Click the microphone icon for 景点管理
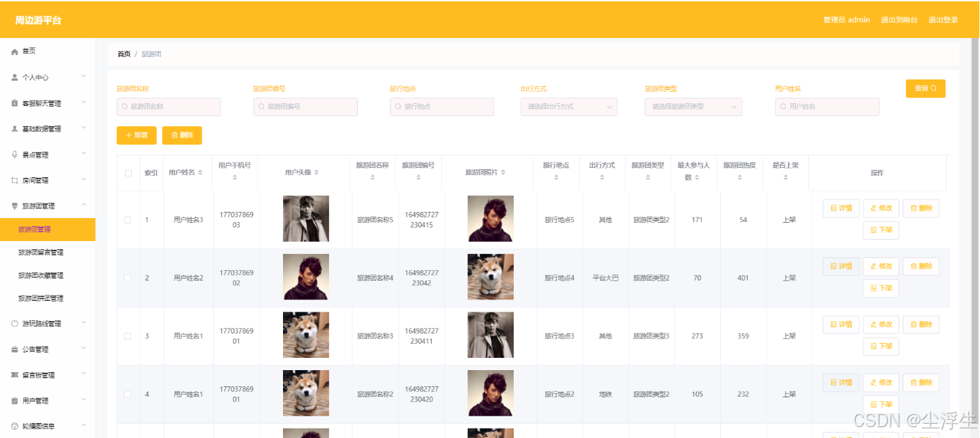The width and height of the screenshot is (980, 438). pyautogui.click(x=15, y=155)
